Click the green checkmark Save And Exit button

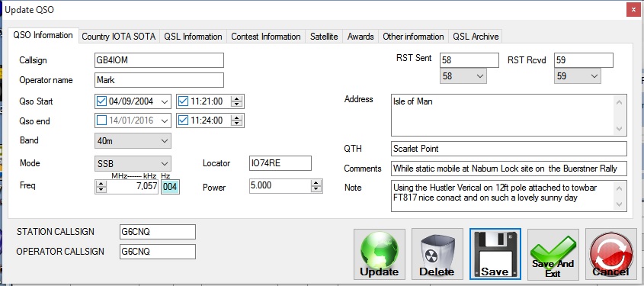553,255
